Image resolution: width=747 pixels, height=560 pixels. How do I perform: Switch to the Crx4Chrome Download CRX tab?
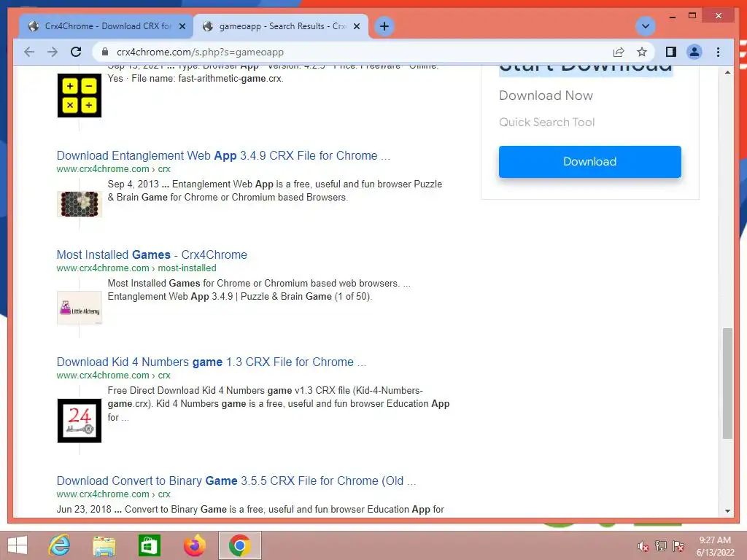pos(106,26)
